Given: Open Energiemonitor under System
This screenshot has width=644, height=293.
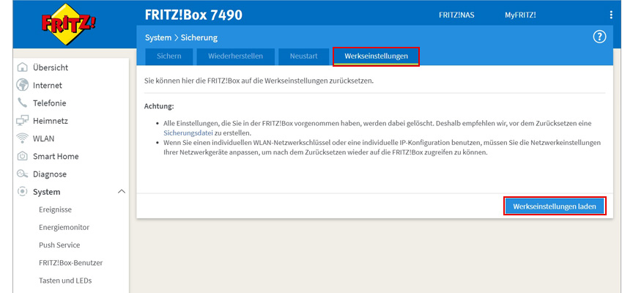Looking at the screenshot, I should [x=64, y=227].
